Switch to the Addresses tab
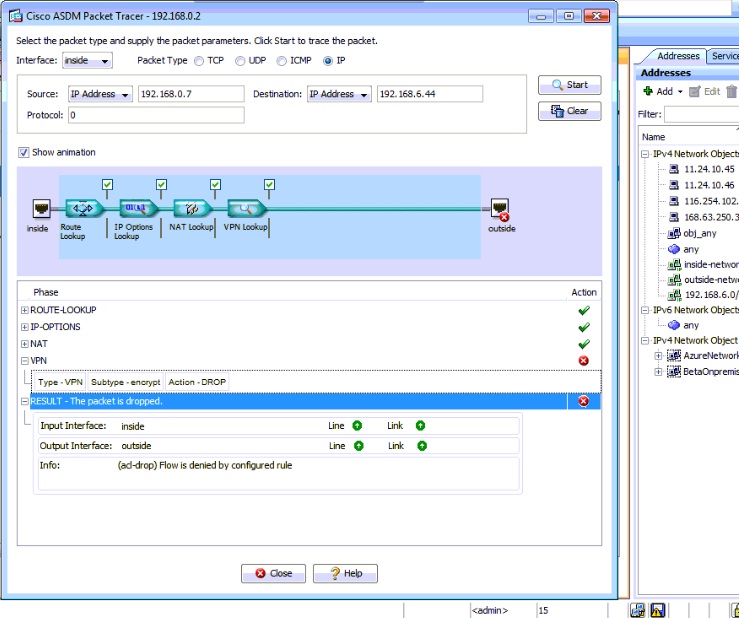Screen dimensions: 739x618 [678, 56]
